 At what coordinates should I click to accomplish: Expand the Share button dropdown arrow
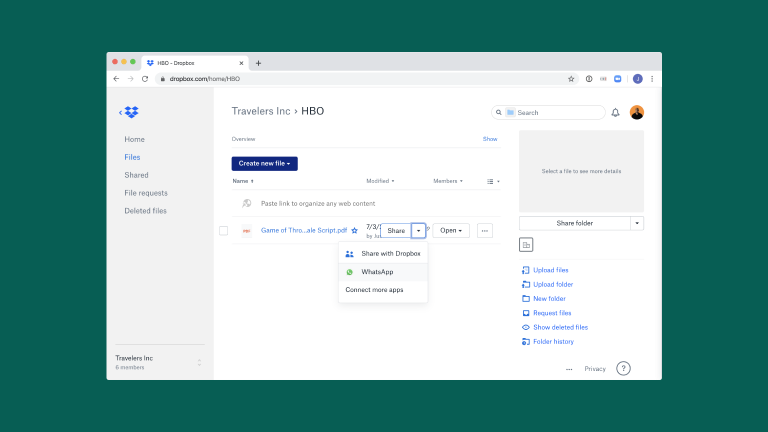(418, 231)
